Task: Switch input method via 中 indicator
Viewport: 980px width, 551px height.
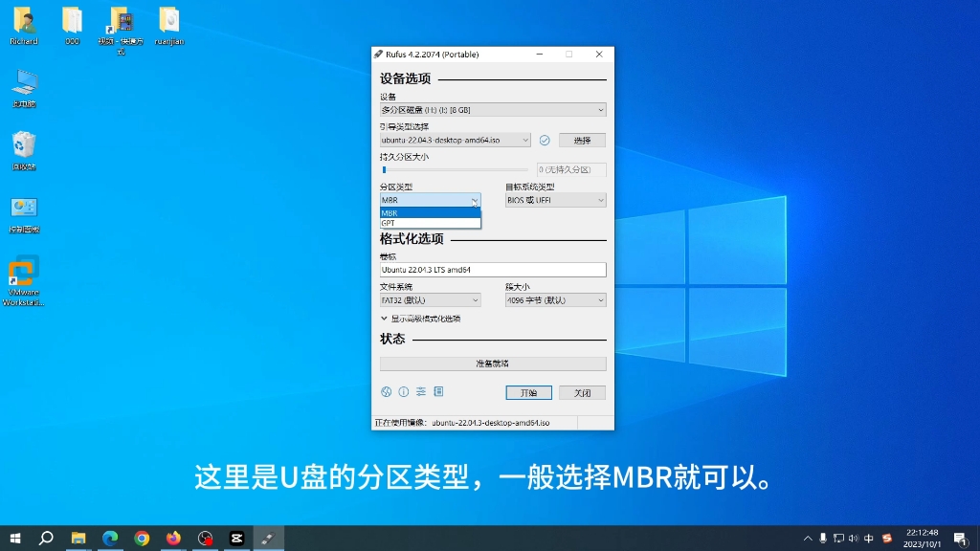Action: point(869,539)
